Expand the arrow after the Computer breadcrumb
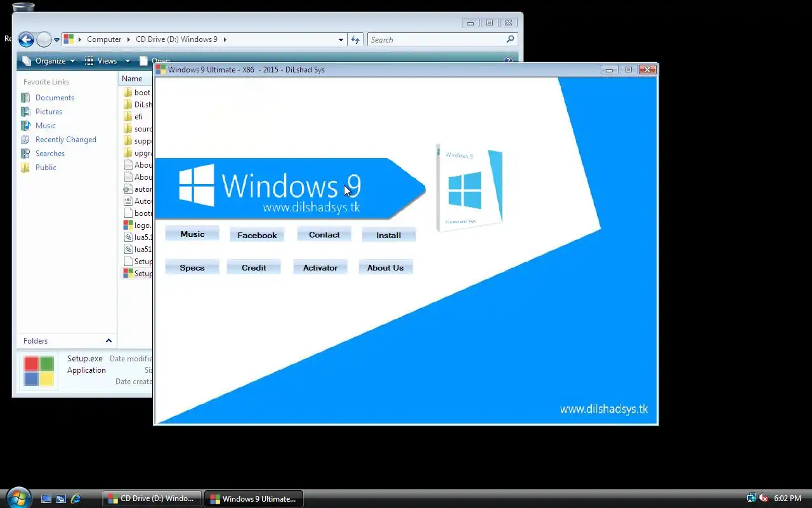The height and width of the screenshot is (508, 812). coord(129,39)
